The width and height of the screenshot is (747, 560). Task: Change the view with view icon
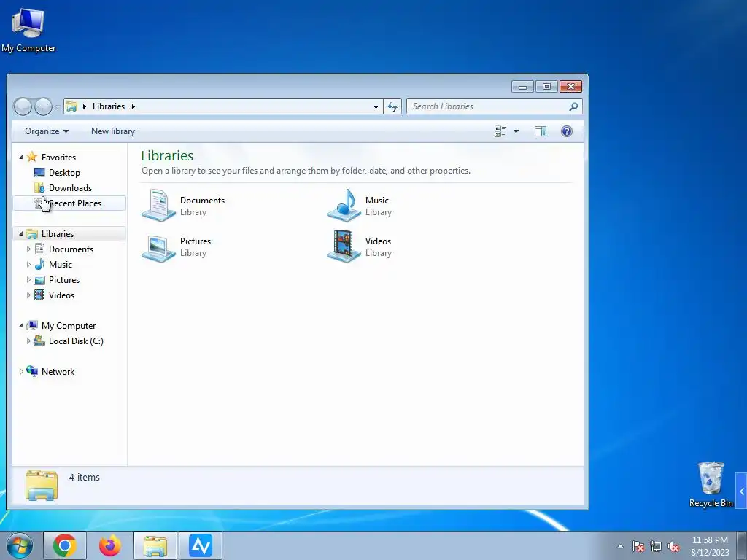(x=500, y=131)
